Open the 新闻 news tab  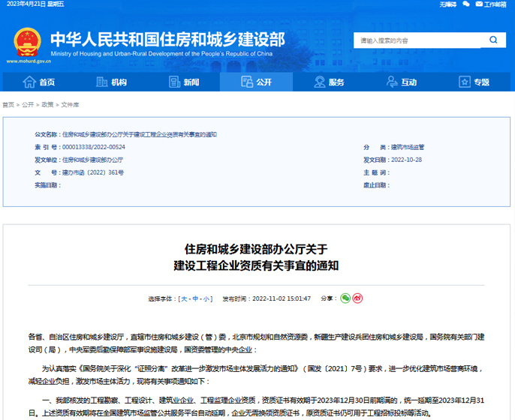(184, 82)
